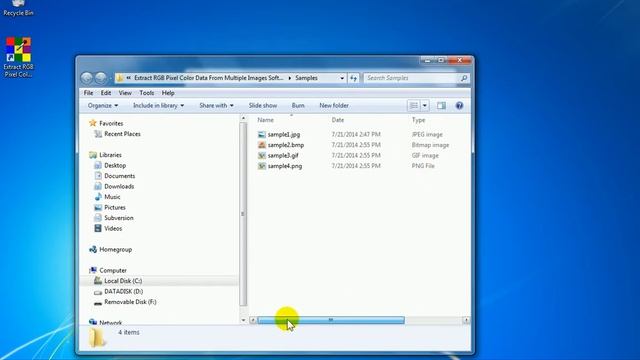Select Recent Places in Favorites
The image size is (640, 360).
click(x=122, y=134)
